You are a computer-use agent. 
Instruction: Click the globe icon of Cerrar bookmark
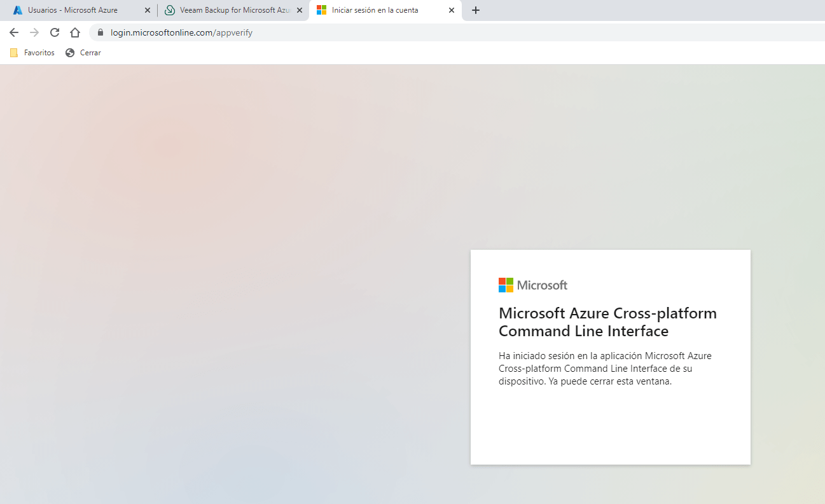click(x=70, y=53)
